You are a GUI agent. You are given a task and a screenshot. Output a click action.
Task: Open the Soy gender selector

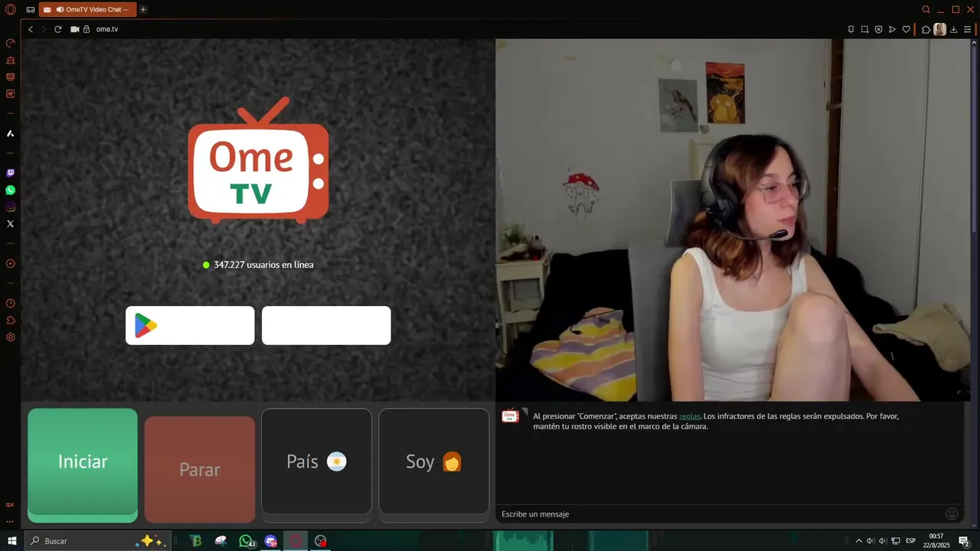[434, 461]
